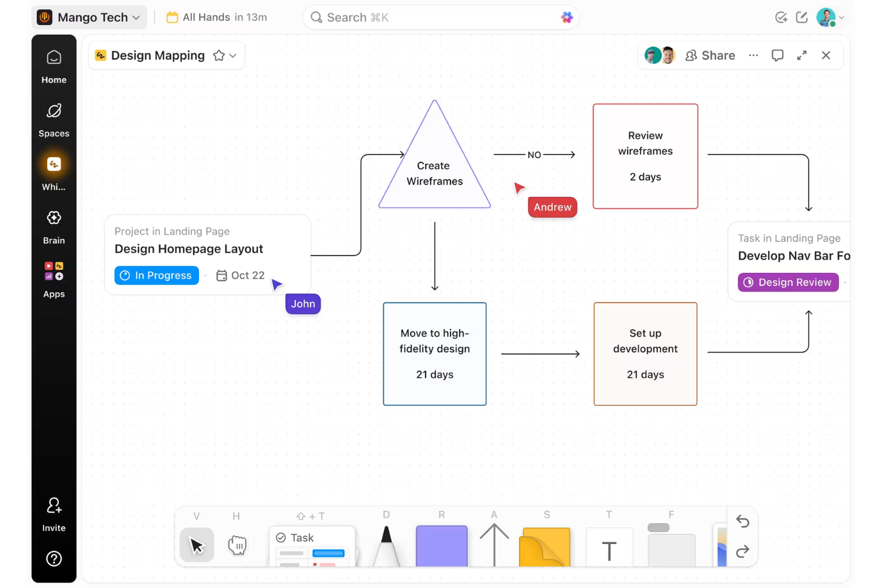Click the Design Review status badge
The height and width of the screenshot is (588, 882).
click(x=788, y=282)
